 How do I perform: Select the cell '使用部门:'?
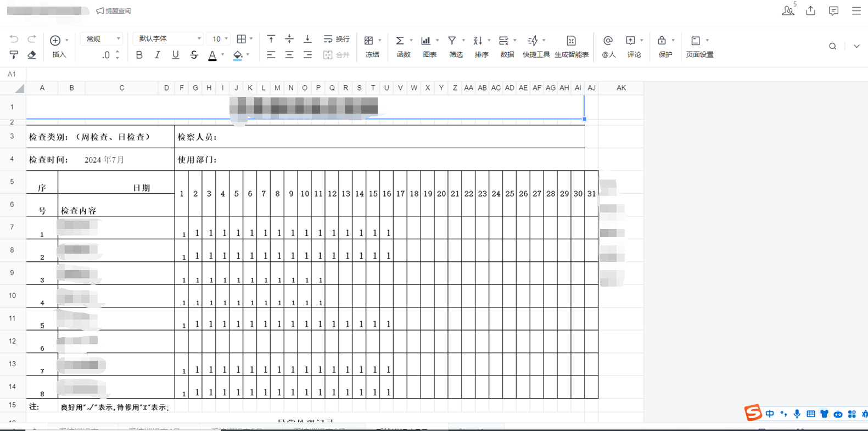(x=380, y=160)
